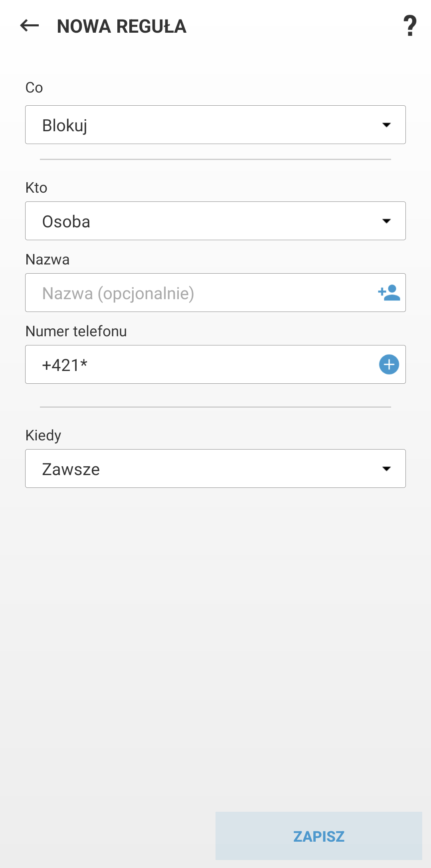This screenshot has height=868, width=431.
Task: Tap the blue plus icon beside the phone number
Action: (x=389, y=365)
